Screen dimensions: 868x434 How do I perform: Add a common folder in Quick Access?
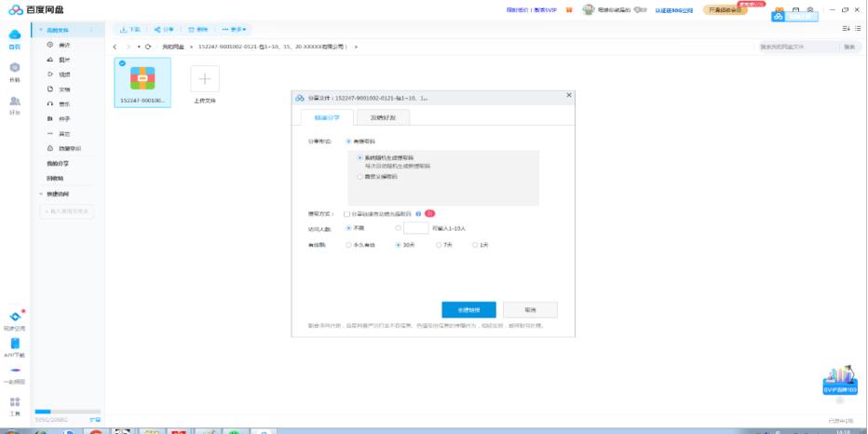67,211
